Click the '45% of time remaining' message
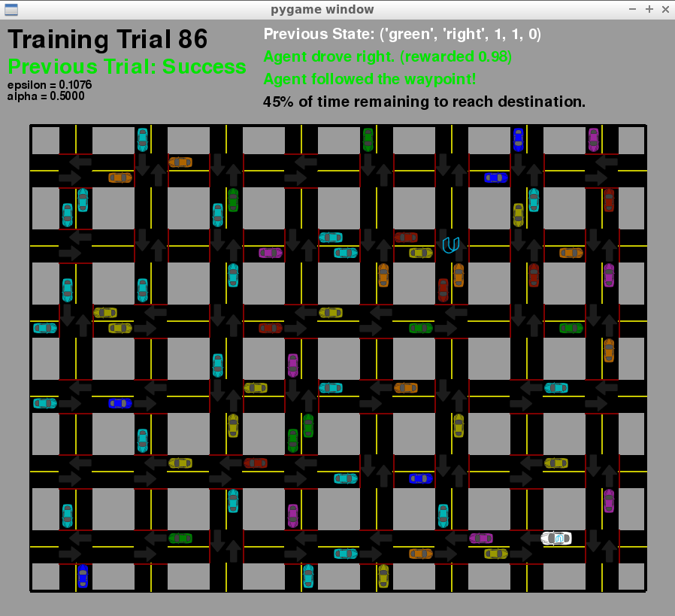 tap(424, 102)
